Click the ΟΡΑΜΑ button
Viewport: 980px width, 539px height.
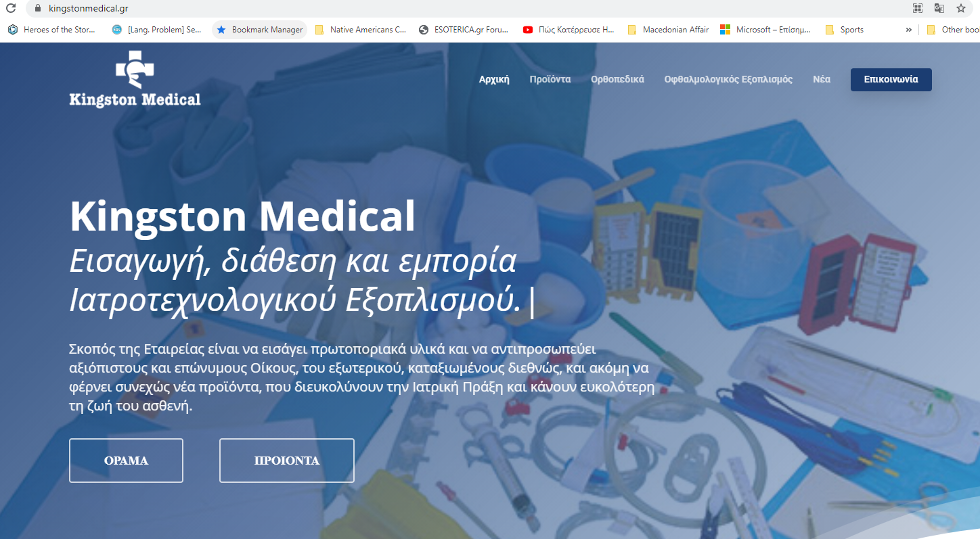(126, 461)
